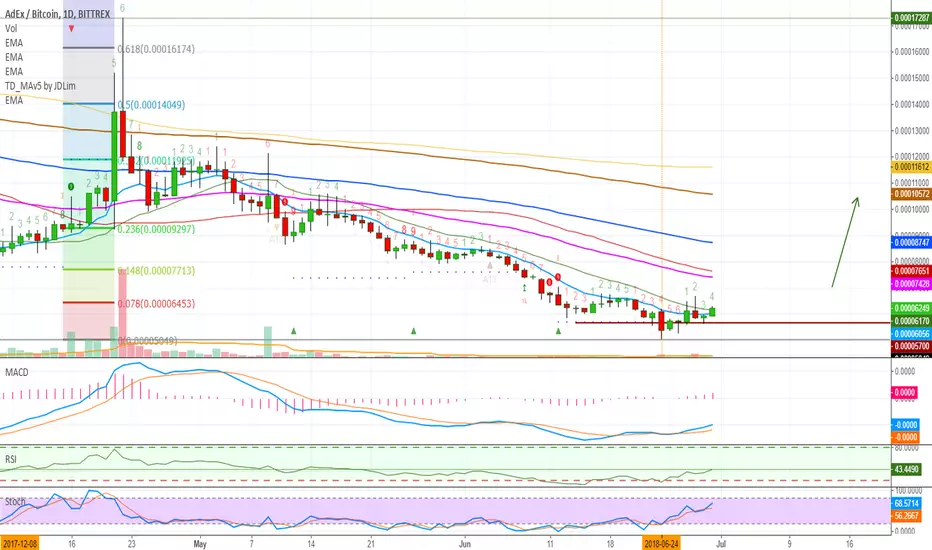
Task: Click the dark 0.00006170 price tag
Action: tap(911, 321)
